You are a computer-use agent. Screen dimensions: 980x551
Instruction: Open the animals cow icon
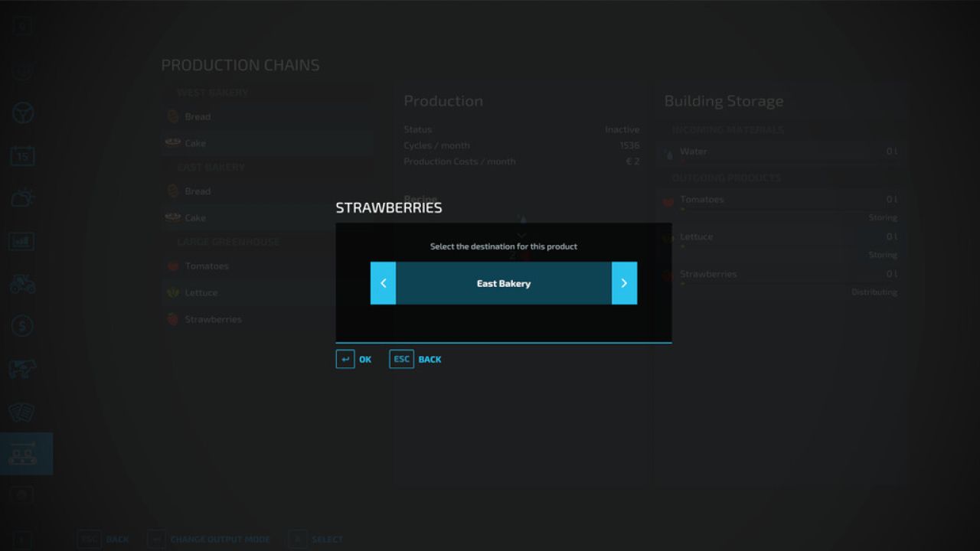(22, 369)
